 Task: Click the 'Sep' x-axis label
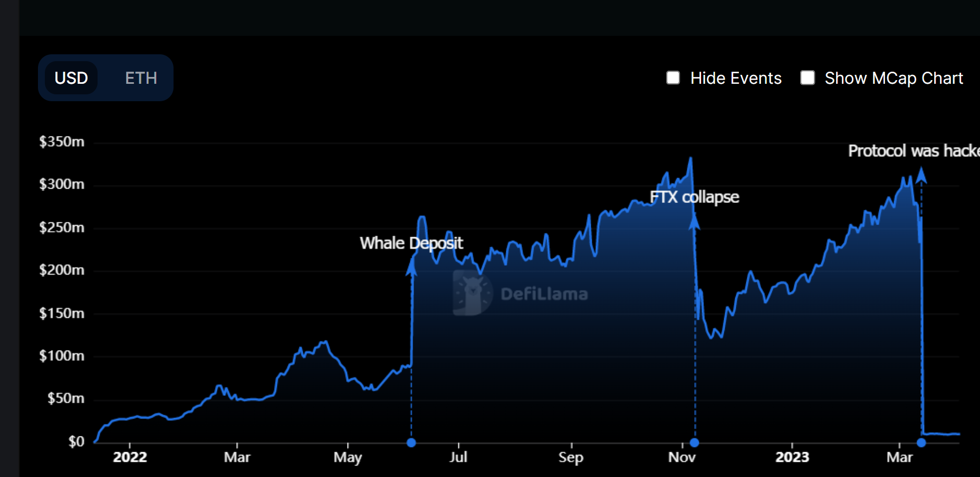[x=571, y=457]
